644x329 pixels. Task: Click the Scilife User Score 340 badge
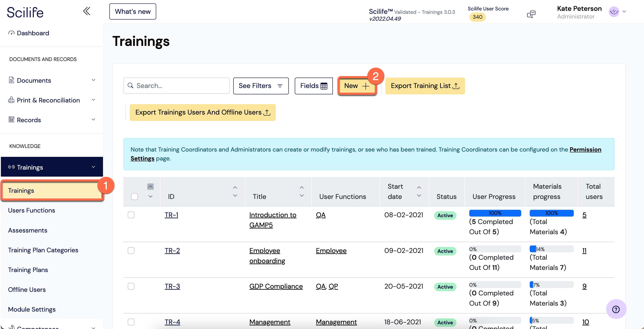(x=477, y=17)
